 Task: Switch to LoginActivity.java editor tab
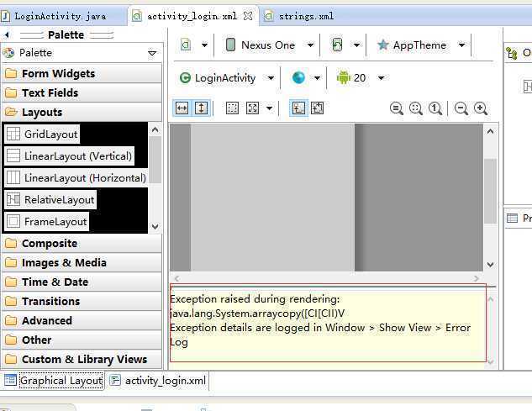pos(60,16)
